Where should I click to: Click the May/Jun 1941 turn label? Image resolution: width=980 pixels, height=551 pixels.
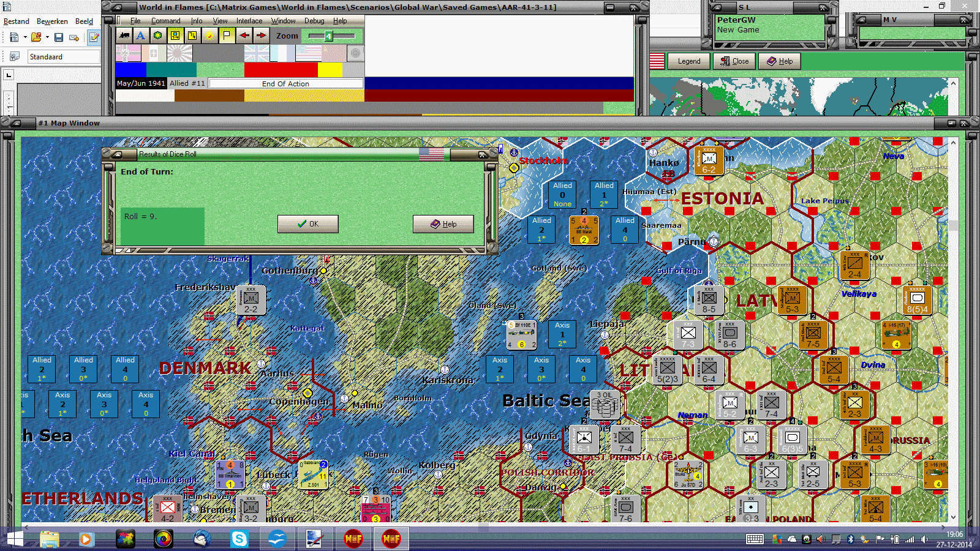[141, 83]
